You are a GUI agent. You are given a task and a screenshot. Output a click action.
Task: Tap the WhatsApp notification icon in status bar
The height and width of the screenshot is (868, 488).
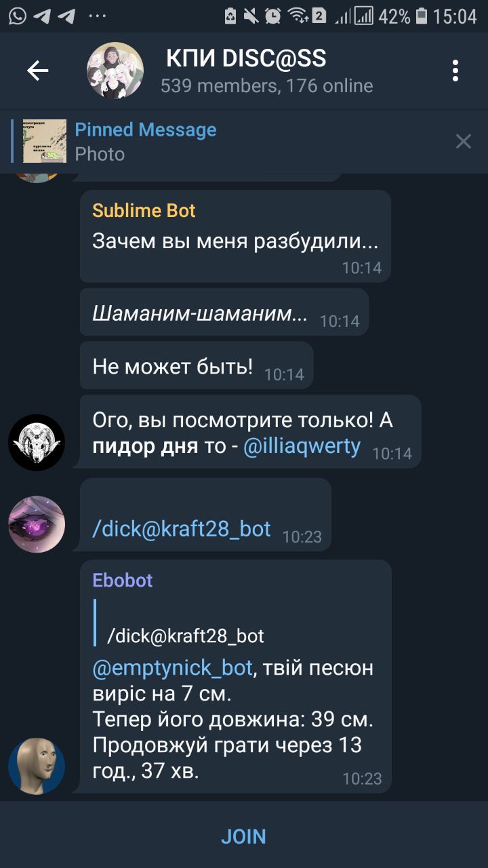coord(17,15)
